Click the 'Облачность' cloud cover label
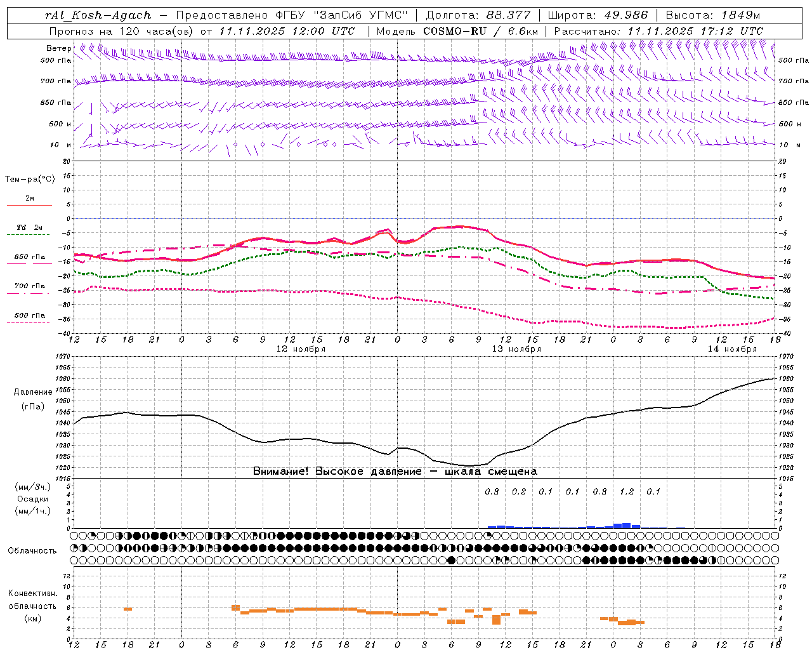This screenshot has height=650, width=812. (x=32, y=551)
